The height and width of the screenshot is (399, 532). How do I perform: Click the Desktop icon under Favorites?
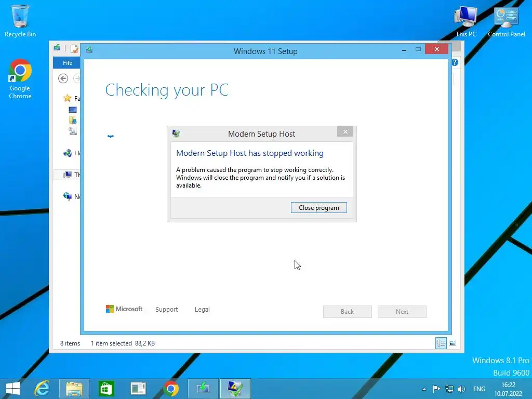pyautogui.click(x=73, y=110)
